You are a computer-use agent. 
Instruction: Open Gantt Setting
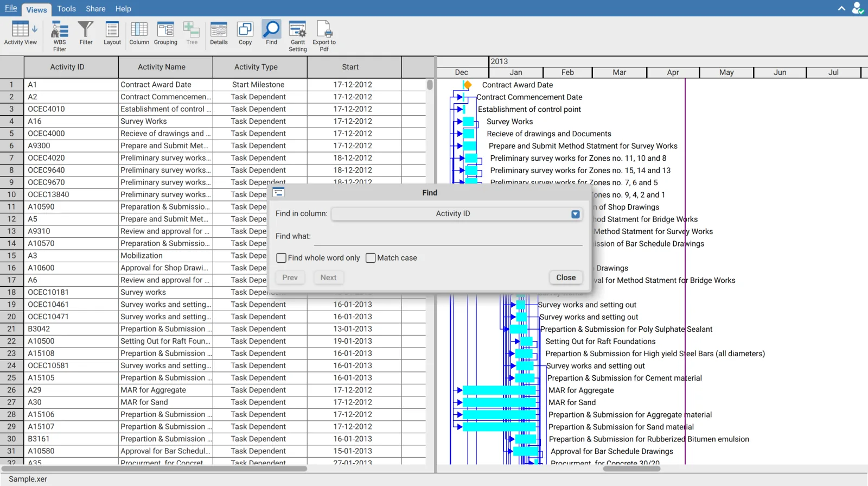point(298,36)
